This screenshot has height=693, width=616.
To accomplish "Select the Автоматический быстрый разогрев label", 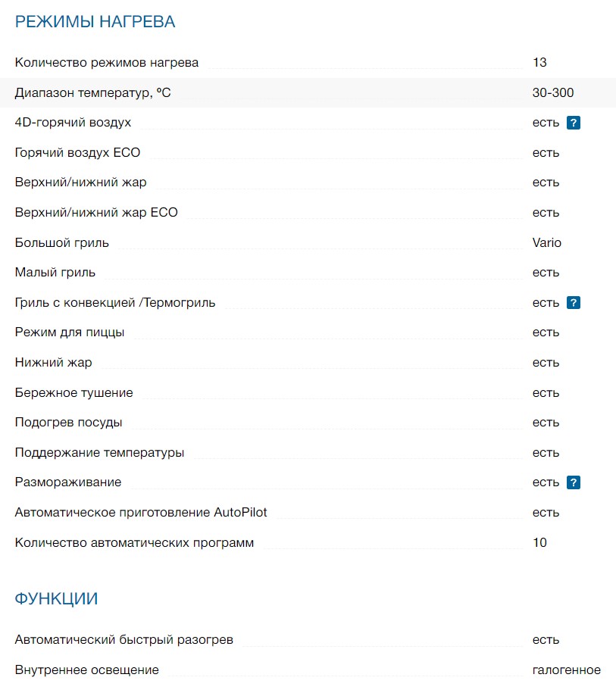I will click(x=124, y=640).
